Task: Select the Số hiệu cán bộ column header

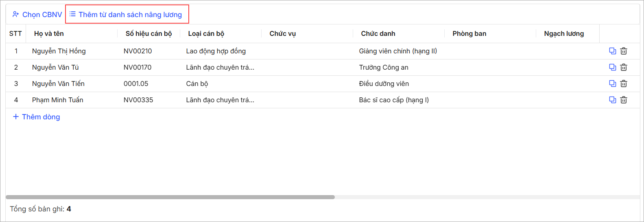Action: (148, 33)
